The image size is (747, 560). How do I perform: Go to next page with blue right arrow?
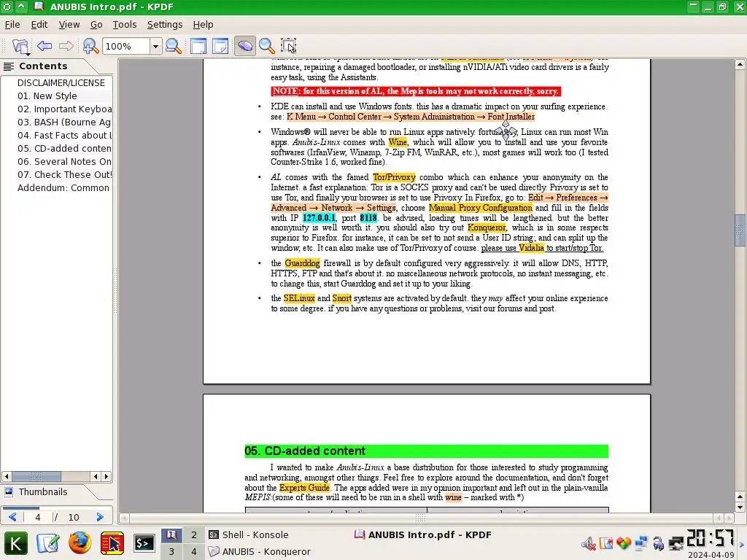pos(99,517)
